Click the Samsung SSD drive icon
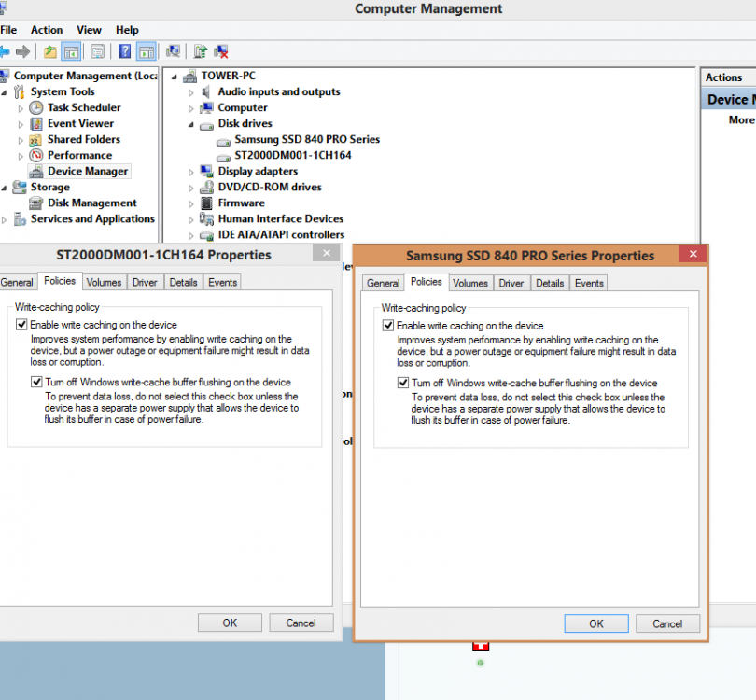The image size is (756, 700). click(x=223, y=142)
